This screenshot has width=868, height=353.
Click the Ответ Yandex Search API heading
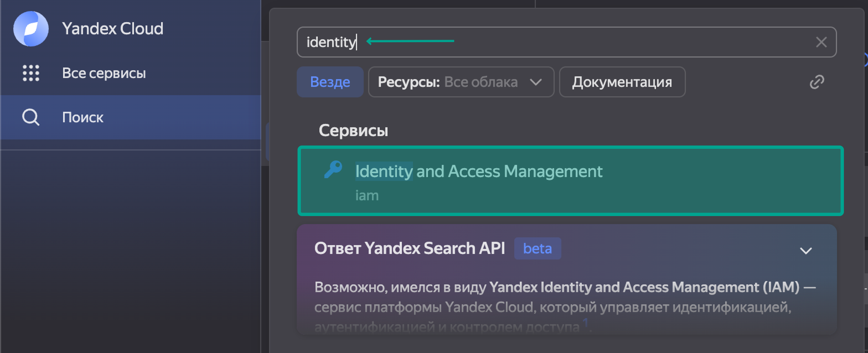tap(409, 249)
